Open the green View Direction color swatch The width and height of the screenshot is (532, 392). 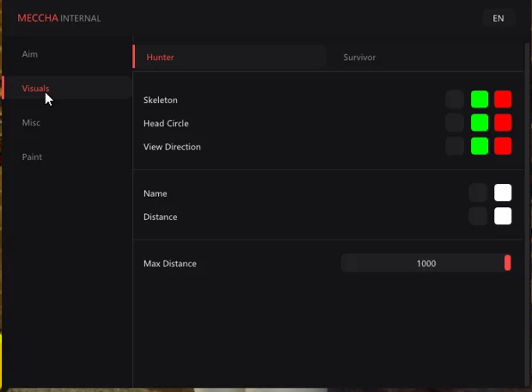(480, 146)
